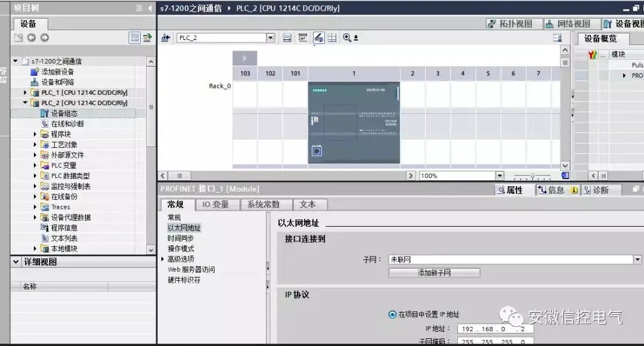Click the IP 地址 input field
Screen dimensions: 644x346
point(495,329)
